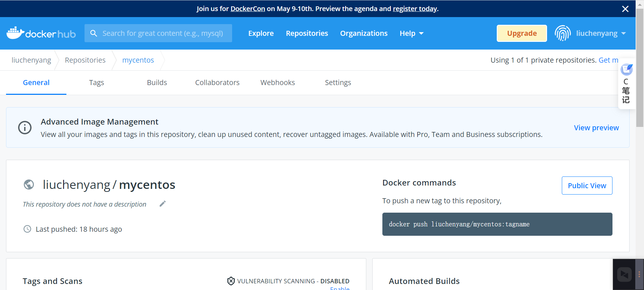
Task: Follow the View preview link
Action: click(x=596, y=128)
